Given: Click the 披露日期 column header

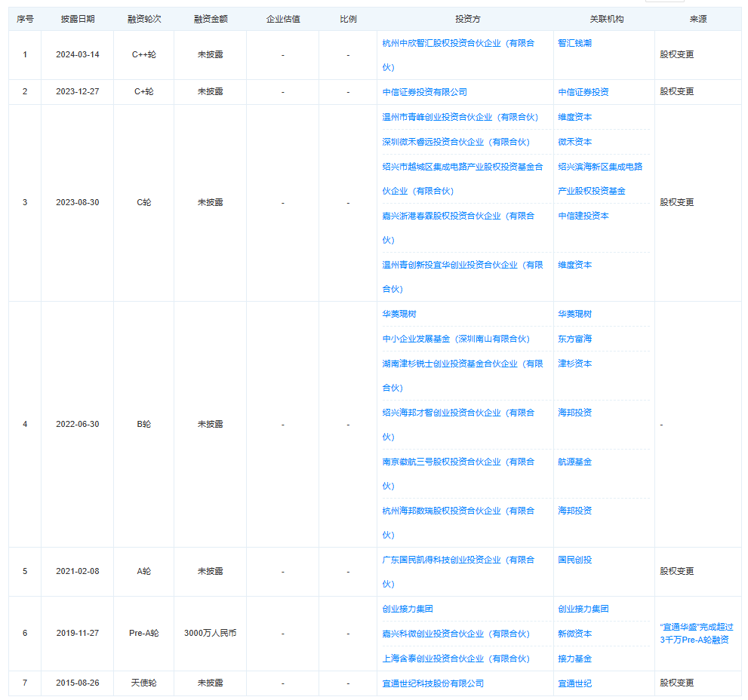Looking at the screenshot, I should 77,19.
